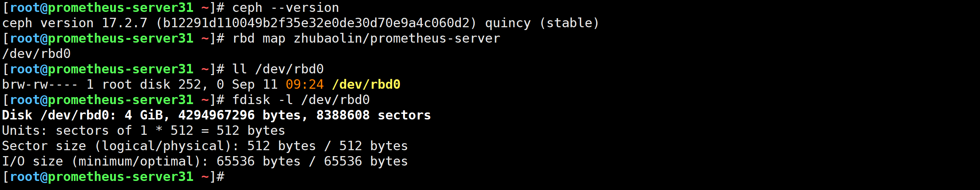Image resolution: width=980 pixels, height=190 pixels.
Task: Click the ceph version number 17.2.7
Action: (x=124, y=23)
